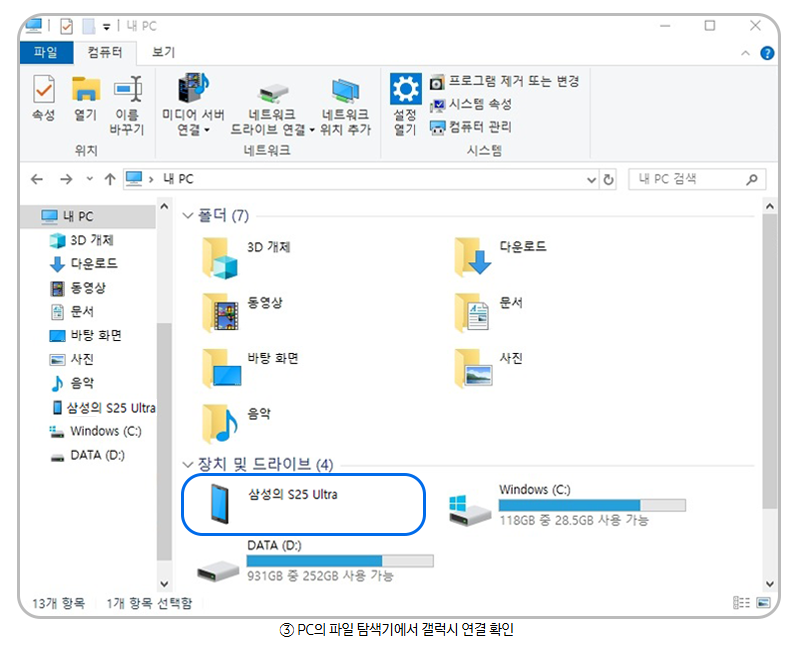Click the main pane scroll up arrow
Viewport: 801px width, 648px height.
(x=770, y=207)
